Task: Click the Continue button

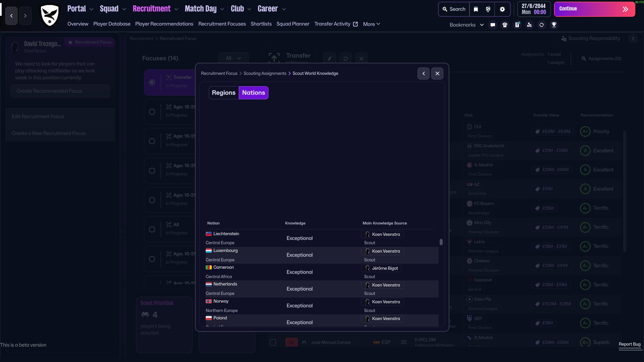Action: [x=595, y=9]
